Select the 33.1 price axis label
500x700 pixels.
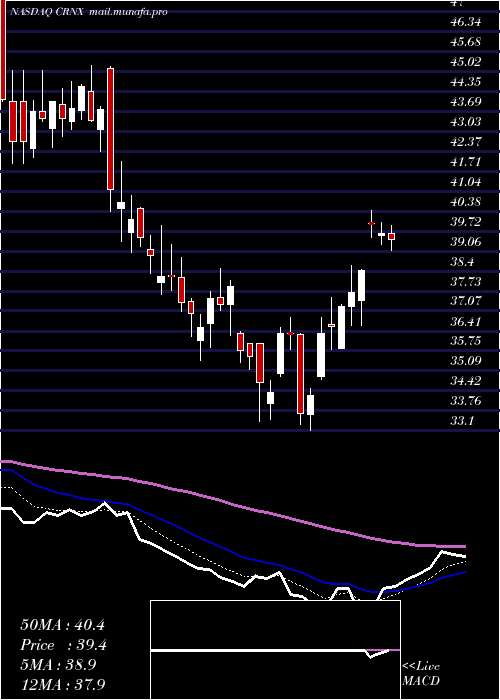point(462,421)
